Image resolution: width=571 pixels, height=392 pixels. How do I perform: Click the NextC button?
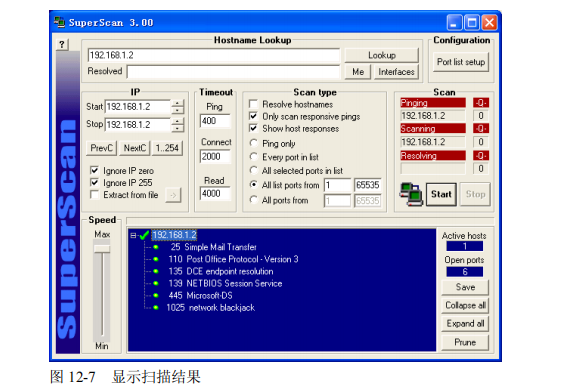[x=134, y=148]
